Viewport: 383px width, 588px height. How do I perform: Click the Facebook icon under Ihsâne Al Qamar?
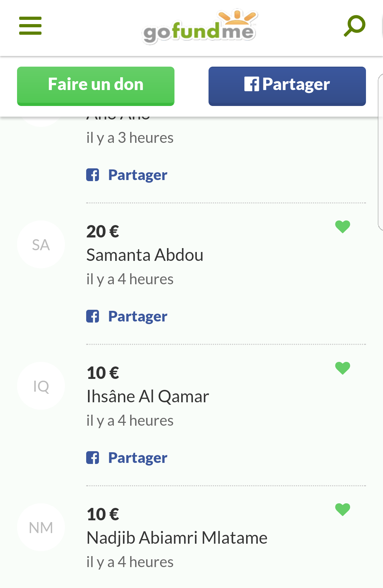pos(93,458)
